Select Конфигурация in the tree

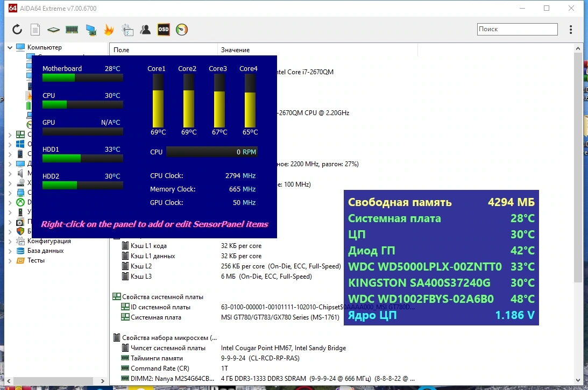[49, 241]
